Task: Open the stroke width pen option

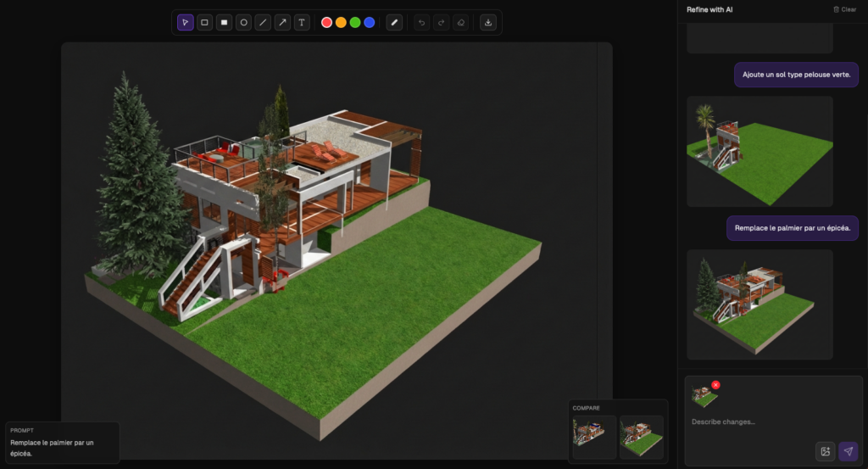Action: coord(394,22)
